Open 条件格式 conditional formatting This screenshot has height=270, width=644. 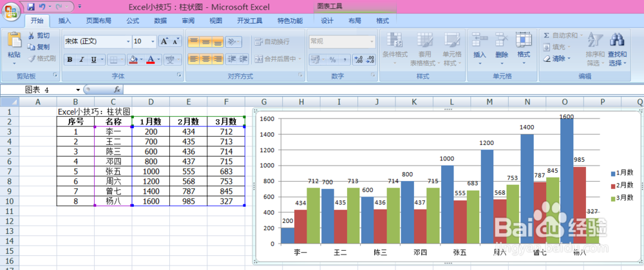(395, 49)
